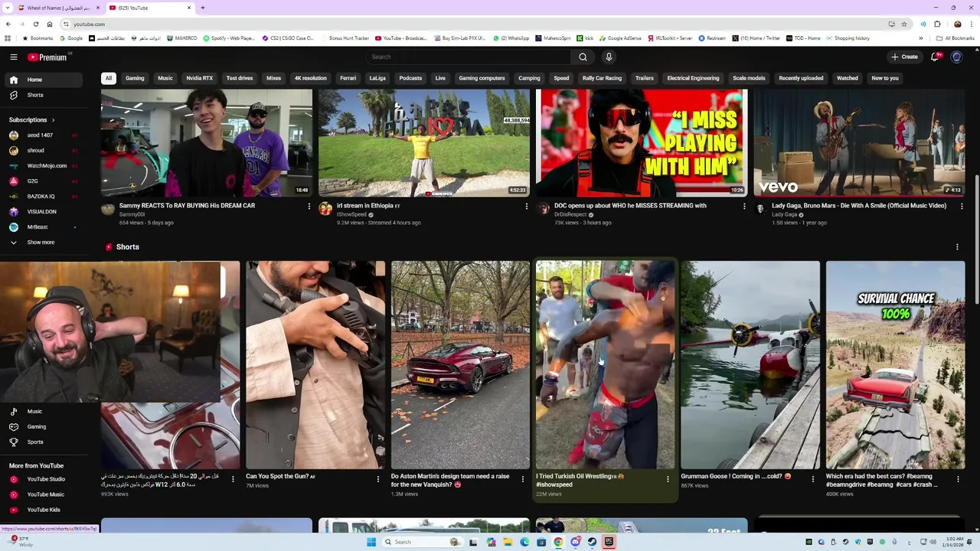
Task: Open more options for the Ethiopia stream video
Action: pyautogui.click(x=527, y=207)
